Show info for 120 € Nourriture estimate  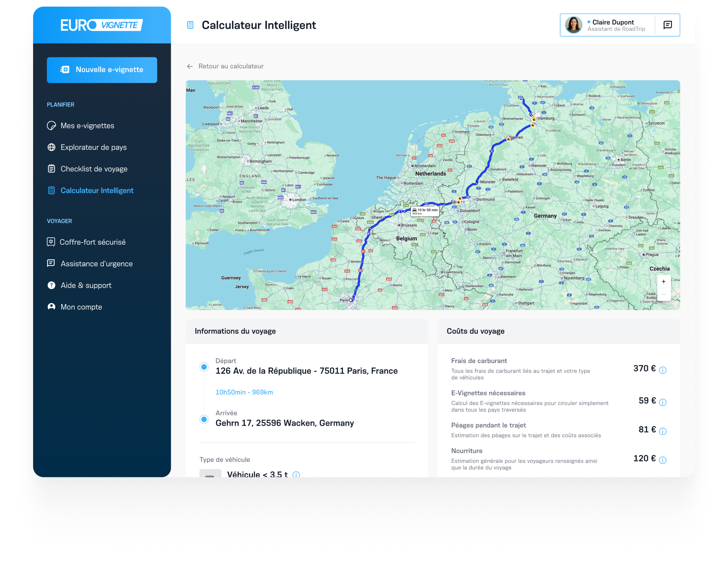663,460
